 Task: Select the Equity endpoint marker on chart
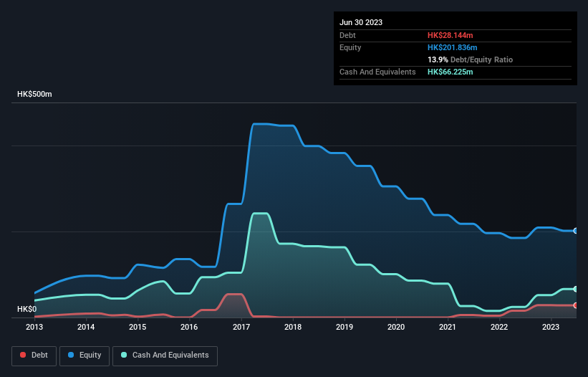coord(576,231)
